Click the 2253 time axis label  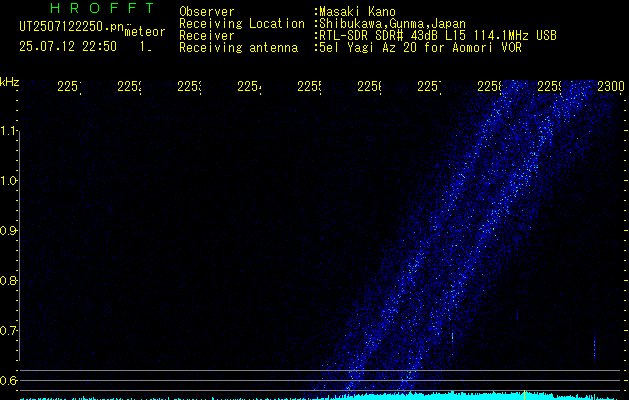[189, 86]
